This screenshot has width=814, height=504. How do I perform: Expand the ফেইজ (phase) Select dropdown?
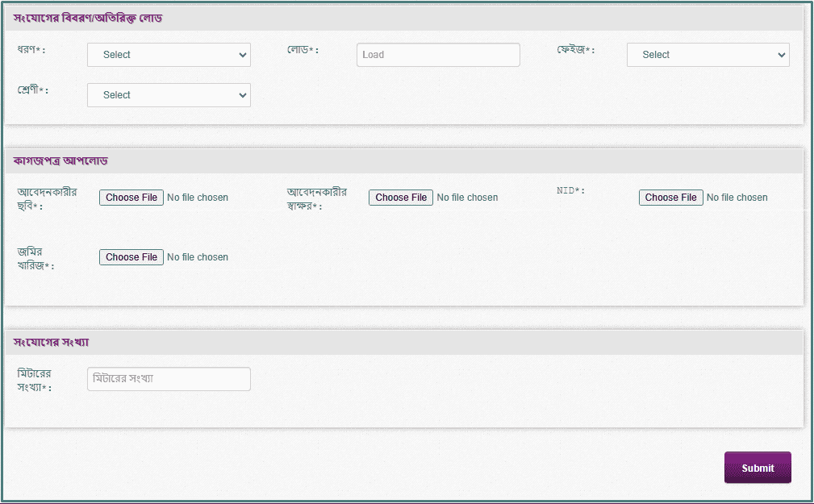[x=708, y=55]
